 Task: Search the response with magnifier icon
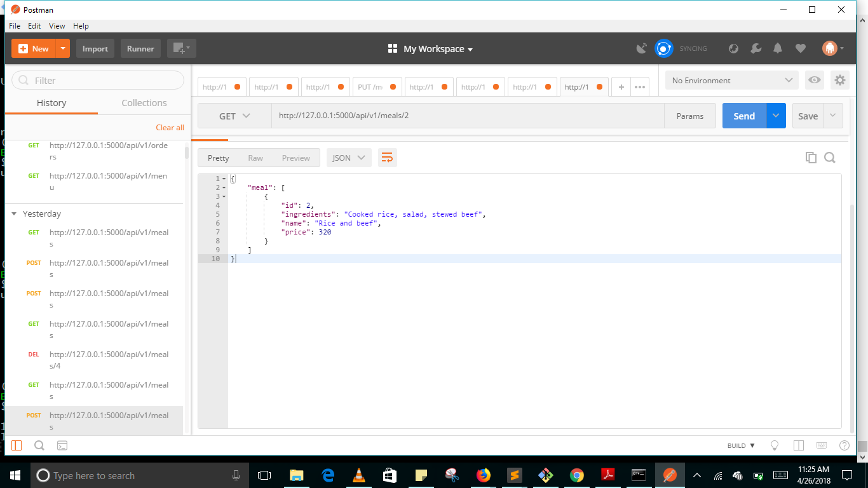coord(830,158)
